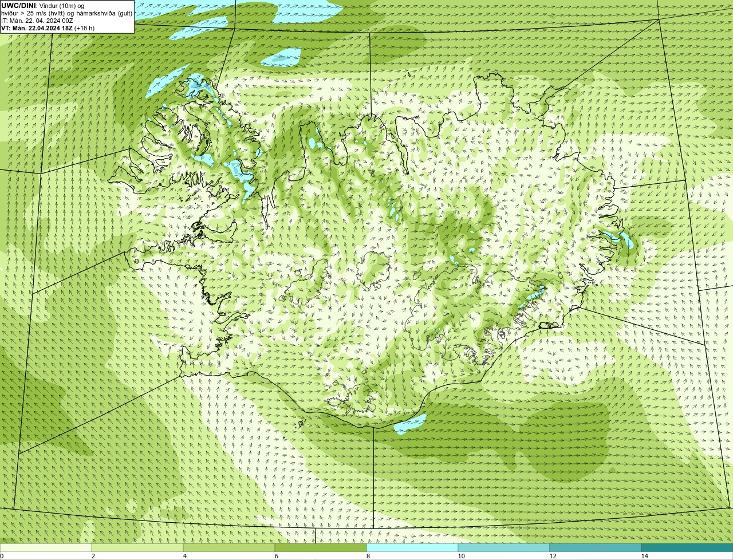Click the scale label "12"

pos(553,556)
